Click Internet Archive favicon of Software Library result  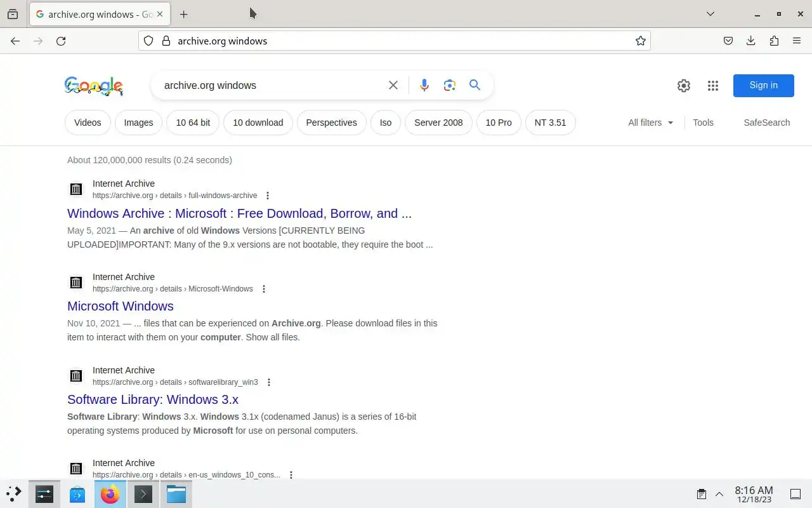point(76,376)
